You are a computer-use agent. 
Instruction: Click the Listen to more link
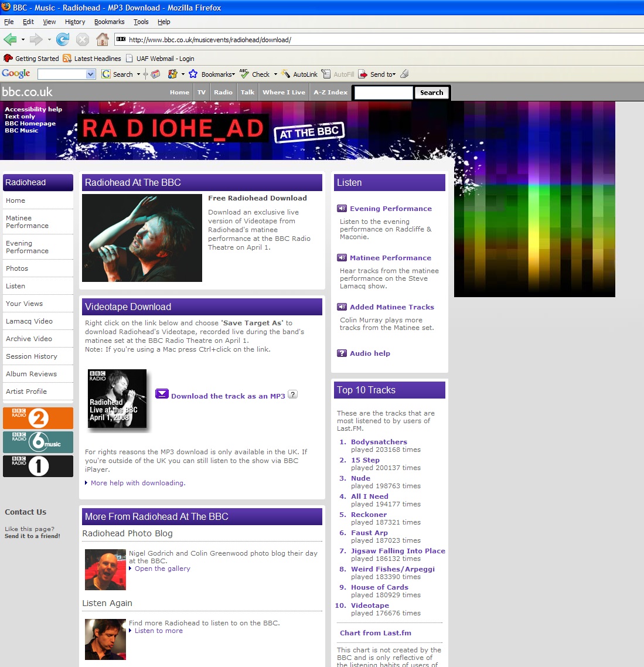159,631
